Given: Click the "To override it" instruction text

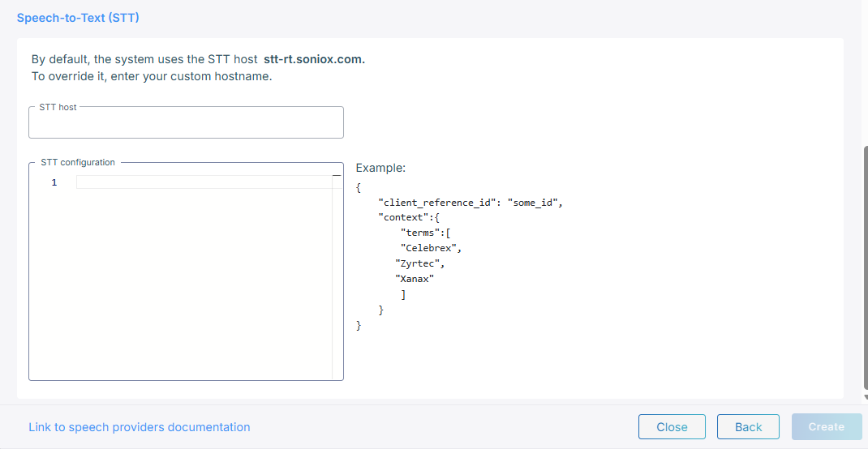Looking at the screenshot, I should pos(152,76).
